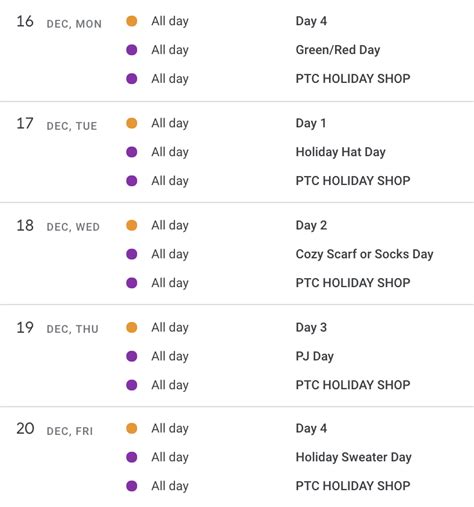The width and height of the screenshot is (474, 507).
Task: Click orange dot beside Day 2
Action: click(132, 225)
